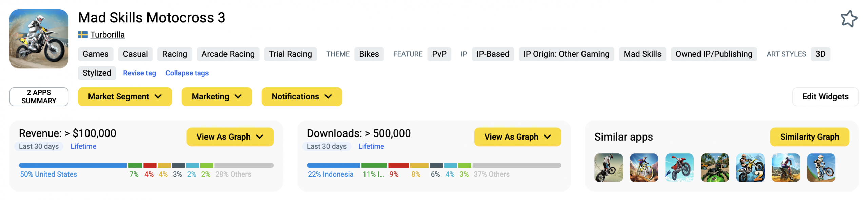The image size is (868, 200).
Task: Select the Arcade Racing tag
Action: (x=228, y=54)
